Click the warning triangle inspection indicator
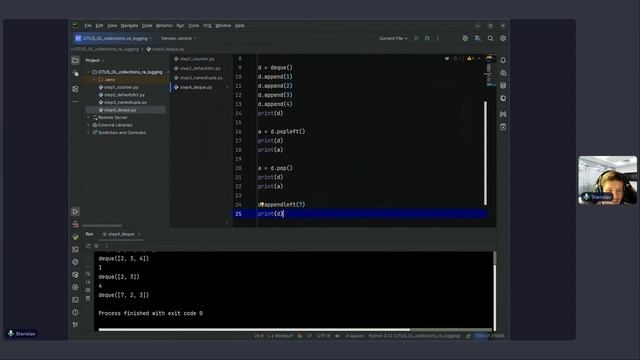Viewport: 640px width, 360px height. [x=470, y=59]
